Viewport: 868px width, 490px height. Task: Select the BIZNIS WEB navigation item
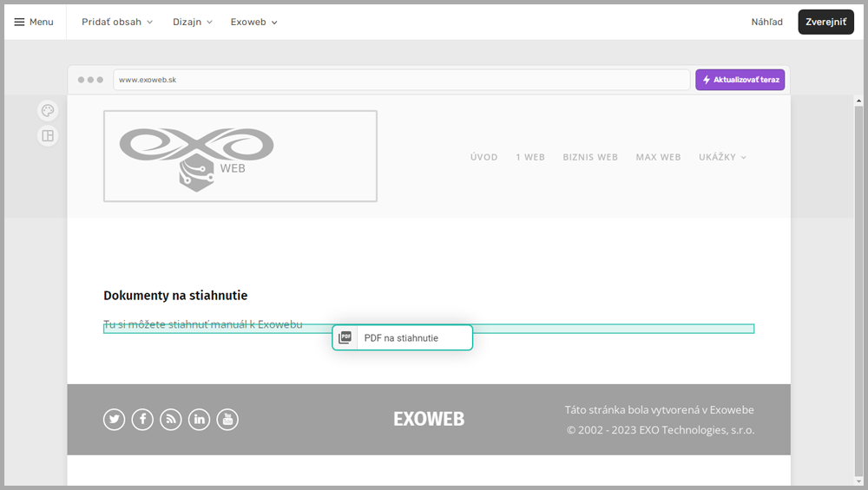click(x=590, y=157)
